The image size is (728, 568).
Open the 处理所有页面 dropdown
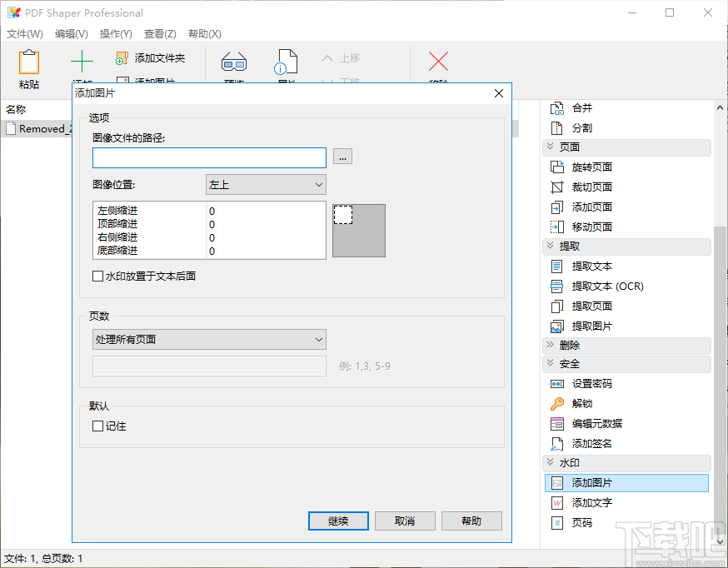click(209, 340)
